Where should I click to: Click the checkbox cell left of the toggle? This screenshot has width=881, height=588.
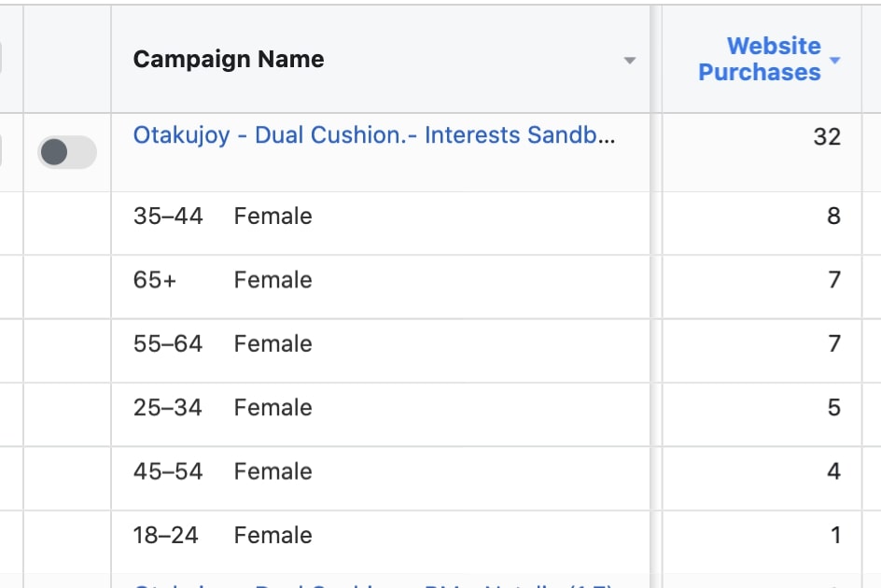[x=9, y=152]
